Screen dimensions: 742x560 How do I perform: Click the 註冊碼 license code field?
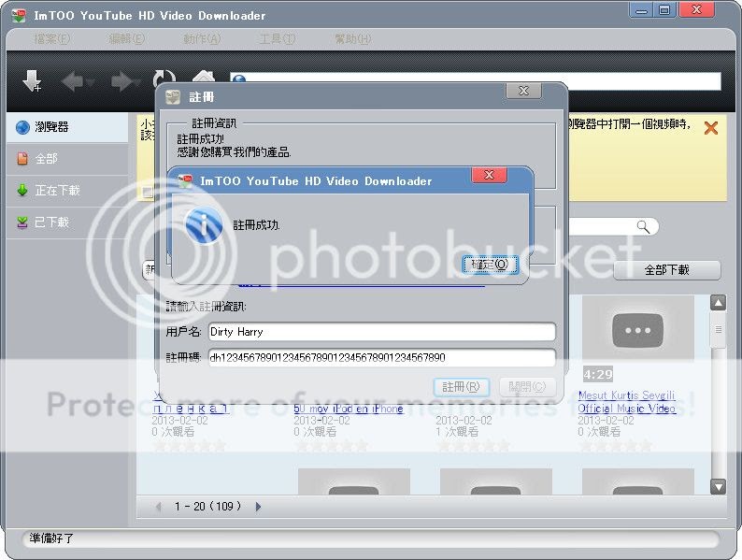[382, 357]
